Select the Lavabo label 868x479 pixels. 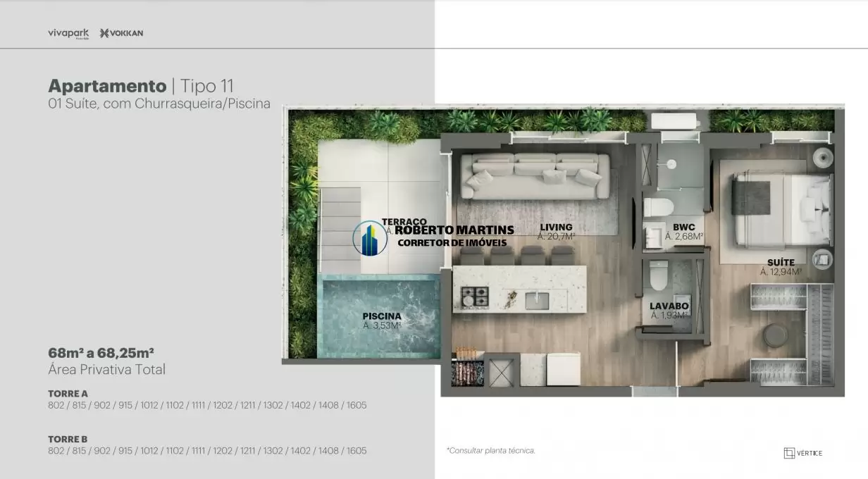click(669, 306)
